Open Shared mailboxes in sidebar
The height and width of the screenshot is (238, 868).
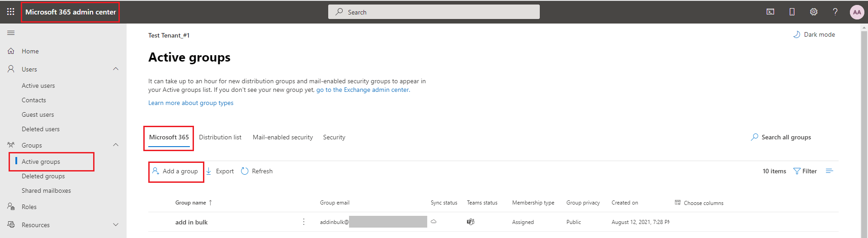47,190
